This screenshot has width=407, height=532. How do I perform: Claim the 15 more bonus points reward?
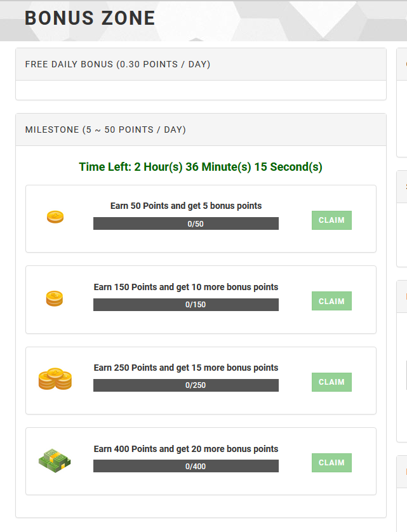click(331, 382)
